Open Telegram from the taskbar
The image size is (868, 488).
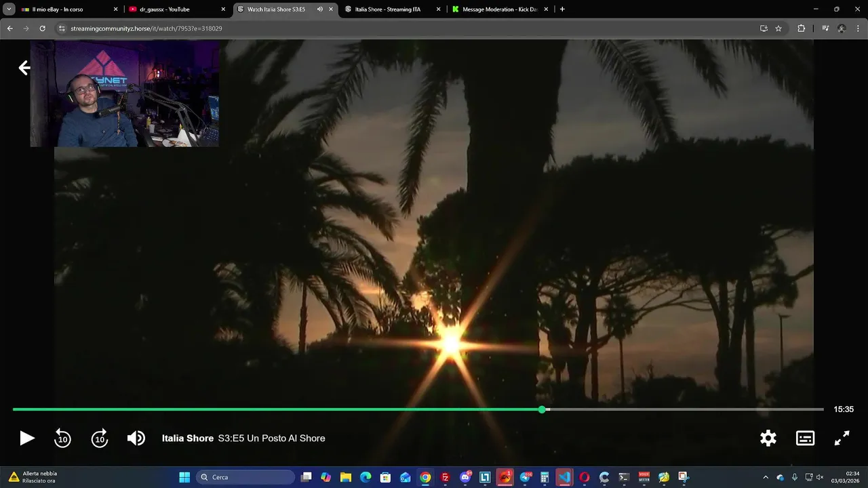pyautogui.click(x=525, y=477)
